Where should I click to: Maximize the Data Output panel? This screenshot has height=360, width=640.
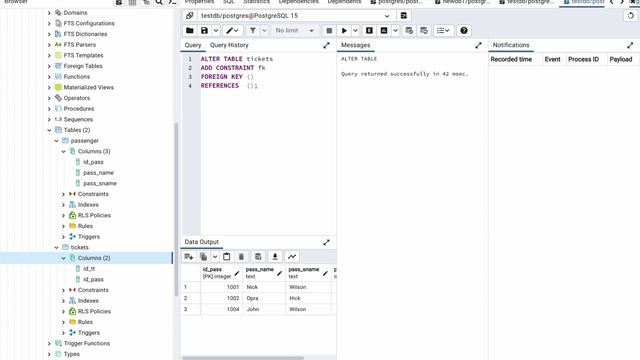pyautogui.click(x=326, y=242)
